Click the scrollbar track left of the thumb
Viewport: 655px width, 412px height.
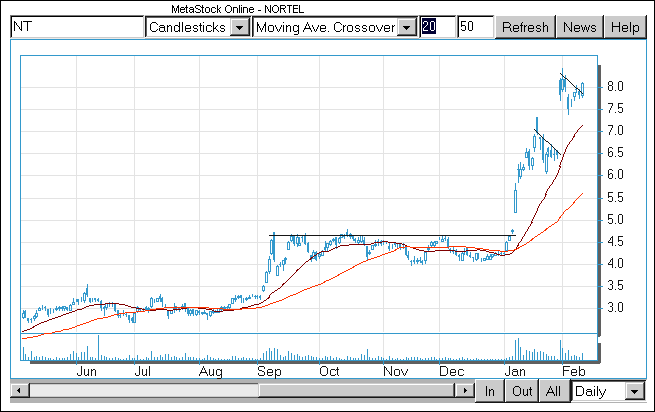coord(143,391)
